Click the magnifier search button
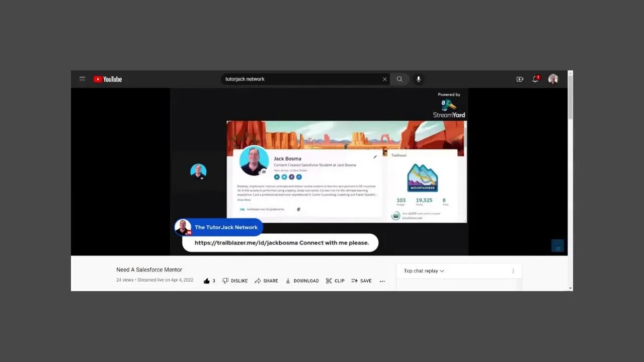 399,79
